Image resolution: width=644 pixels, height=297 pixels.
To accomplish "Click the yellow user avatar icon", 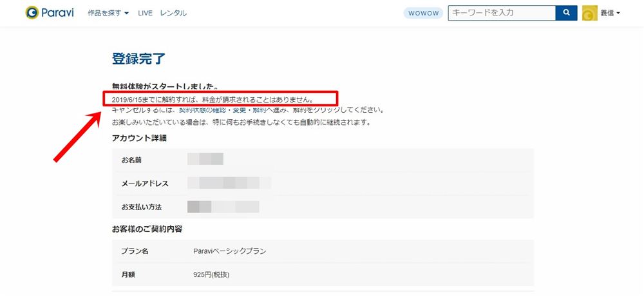I will click(x=590, y=13).
